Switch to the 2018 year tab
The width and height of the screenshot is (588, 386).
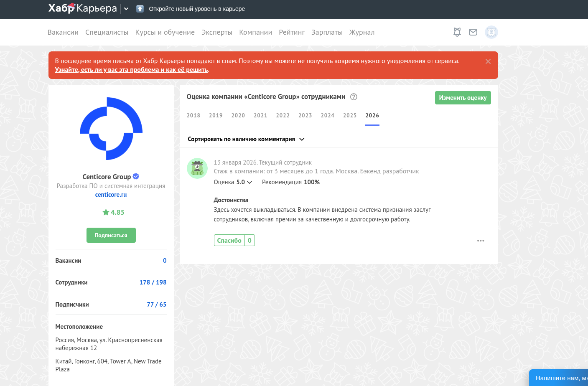tap(193, 115)
